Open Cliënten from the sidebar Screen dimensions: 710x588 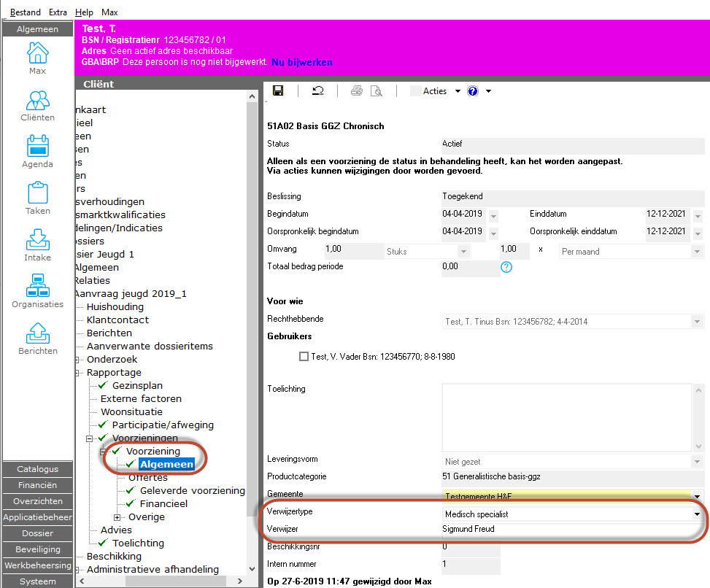tap(37, 105)
